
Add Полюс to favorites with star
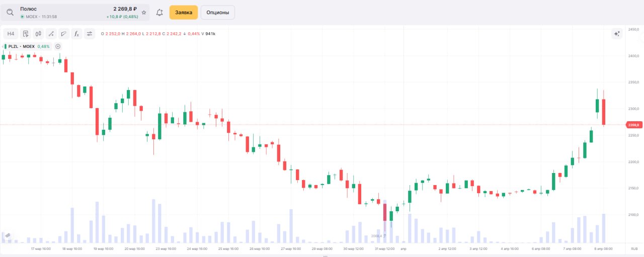144,12
